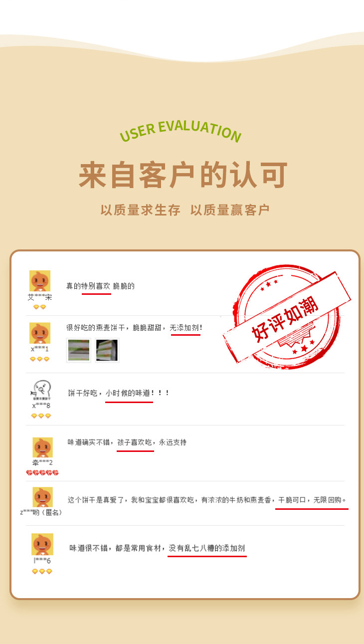Click the diamond badges under l***6
The width and height of the screenshot is (364, 644).
[42, 571]
